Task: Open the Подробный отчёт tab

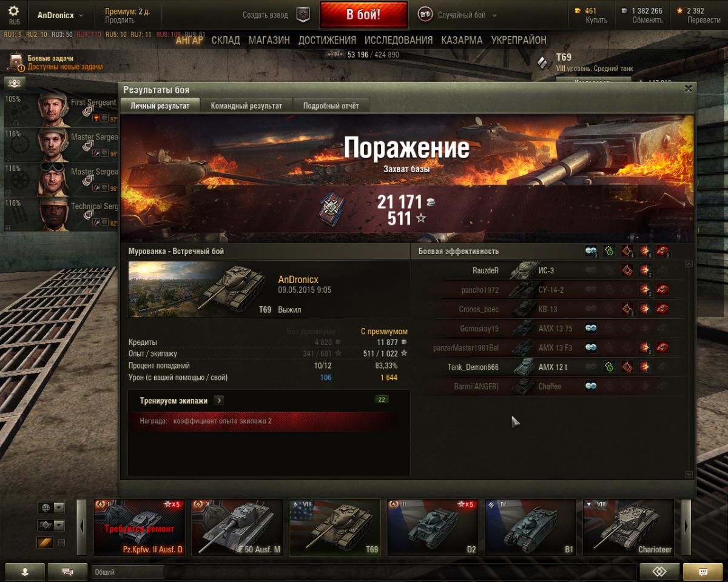Action: coord(331,105)
